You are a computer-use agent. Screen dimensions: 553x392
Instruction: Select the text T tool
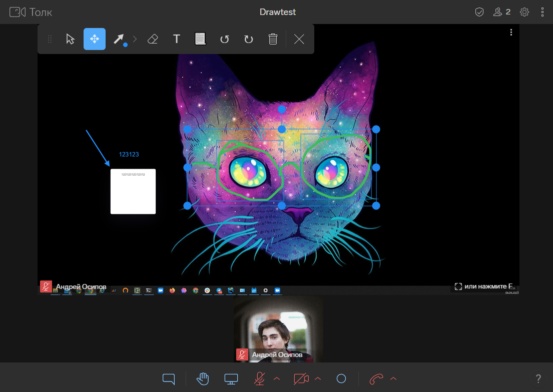coord(177,39)
